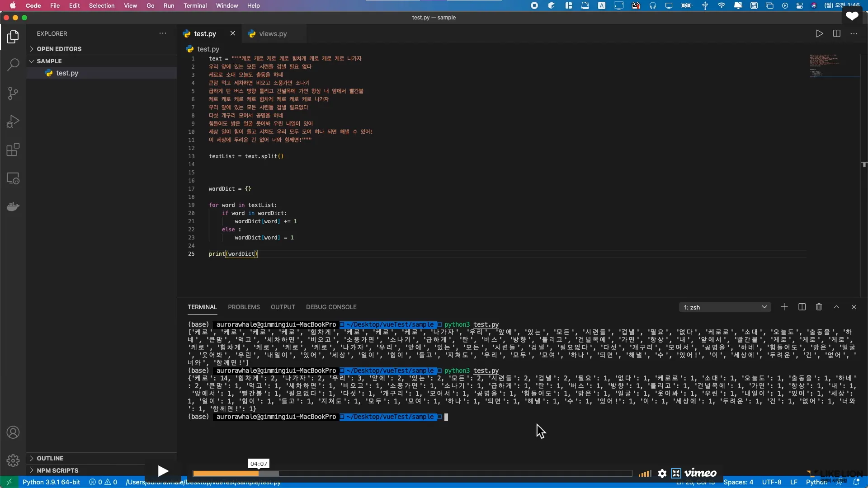The image size is (868, 488).
Task: Split the editor to the right
Action: click(836, 33)
